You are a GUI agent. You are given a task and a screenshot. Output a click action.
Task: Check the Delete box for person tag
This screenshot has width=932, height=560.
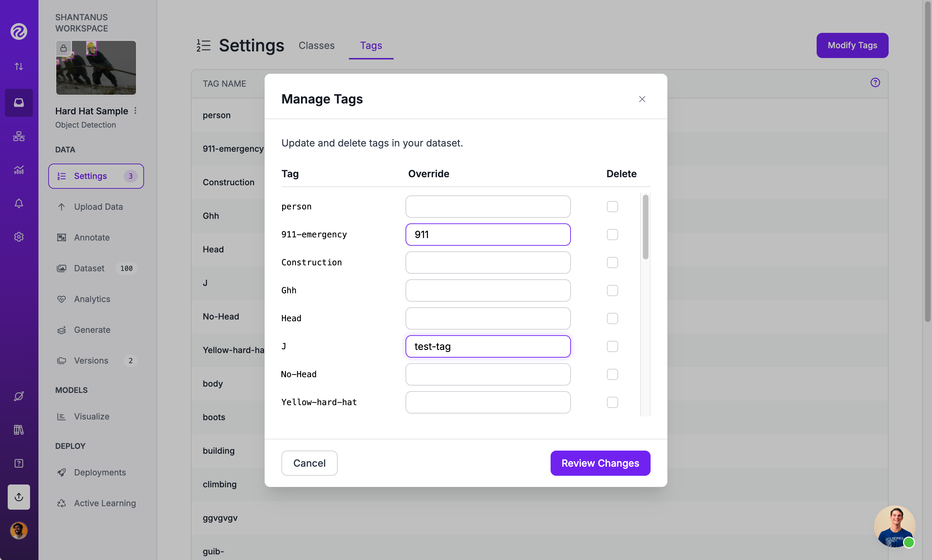[x=612, y=206]
